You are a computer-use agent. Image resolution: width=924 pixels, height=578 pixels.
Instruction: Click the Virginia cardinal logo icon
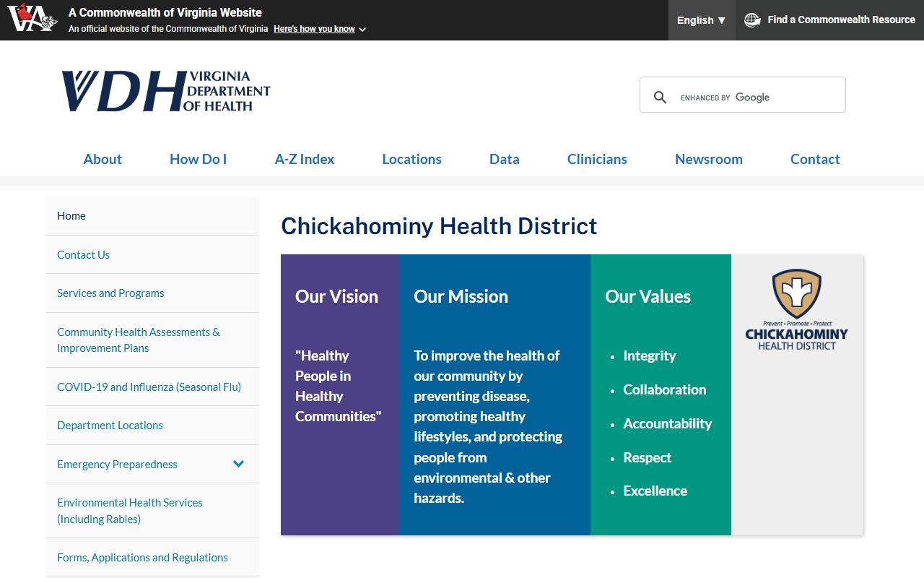coord(32,17)
